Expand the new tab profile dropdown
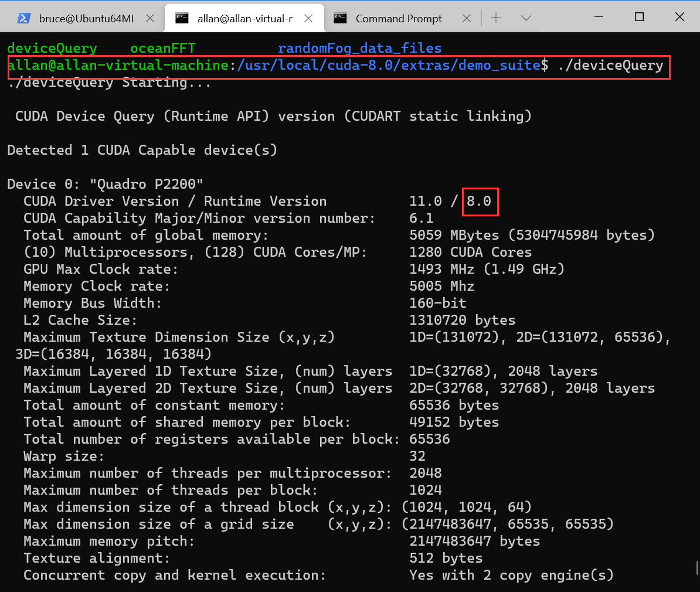 click(526, 18)
